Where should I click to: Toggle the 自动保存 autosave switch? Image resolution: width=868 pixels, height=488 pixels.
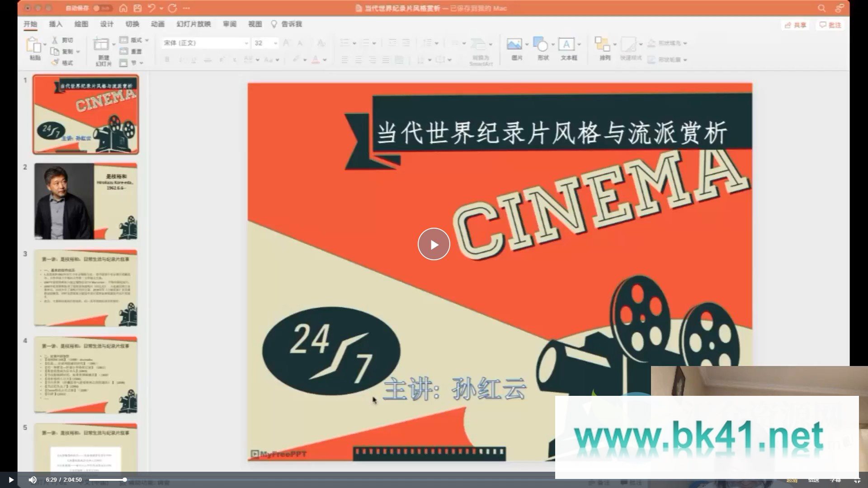pos(103,8)
